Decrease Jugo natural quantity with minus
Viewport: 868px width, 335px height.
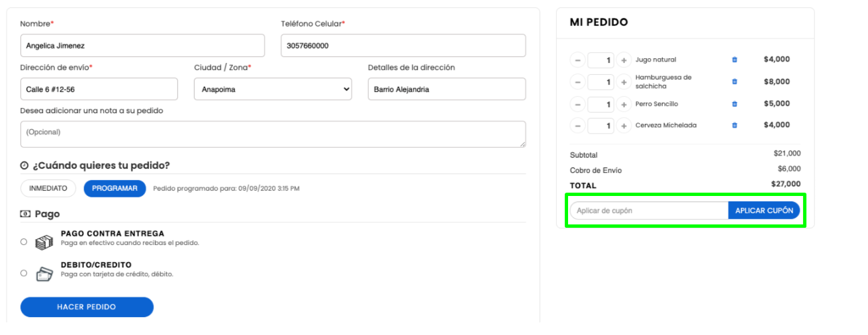[x=577, y=60]
